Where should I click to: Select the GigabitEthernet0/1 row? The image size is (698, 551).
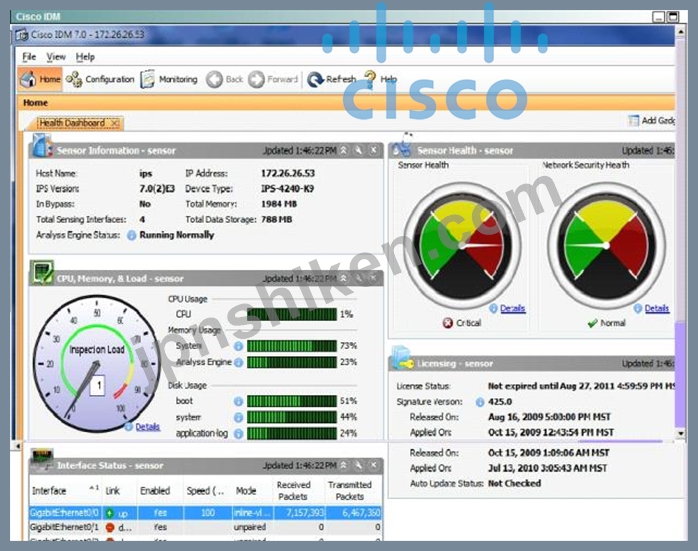[x=205, y=527]
